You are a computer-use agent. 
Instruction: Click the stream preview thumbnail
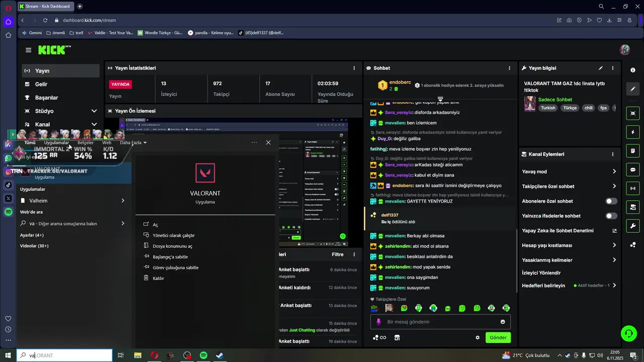233,182
